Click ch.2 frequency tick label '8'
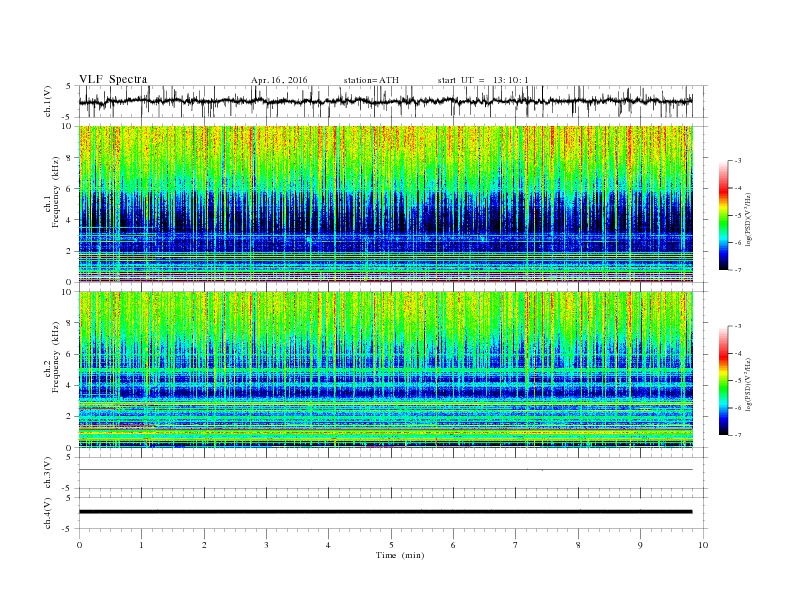 [x=70, y=323]
